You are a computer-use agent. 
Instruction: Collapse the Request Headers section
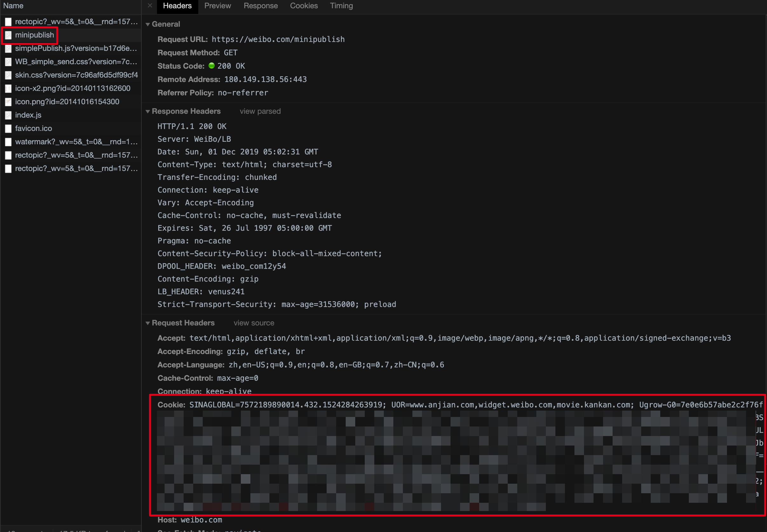148,323
